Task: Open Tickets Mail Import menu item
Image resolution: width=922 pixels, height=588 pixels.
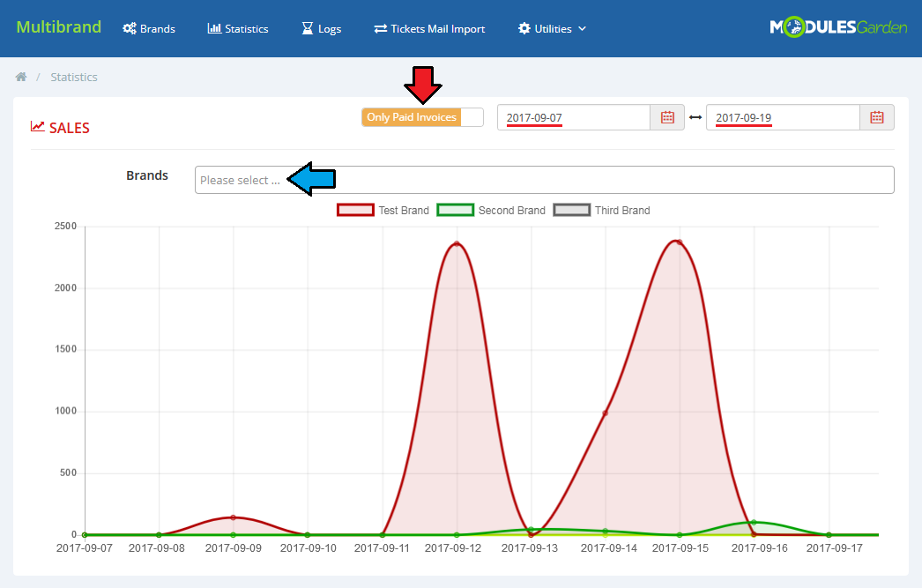Action: pos(430,28)
